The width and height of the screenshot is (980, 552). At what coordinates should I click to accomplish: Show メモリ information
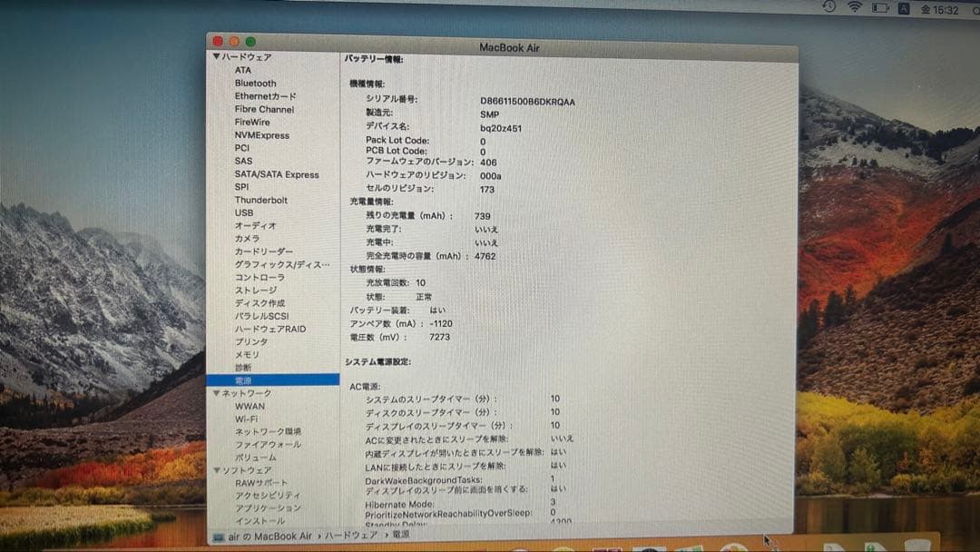(x=247, y=354)
